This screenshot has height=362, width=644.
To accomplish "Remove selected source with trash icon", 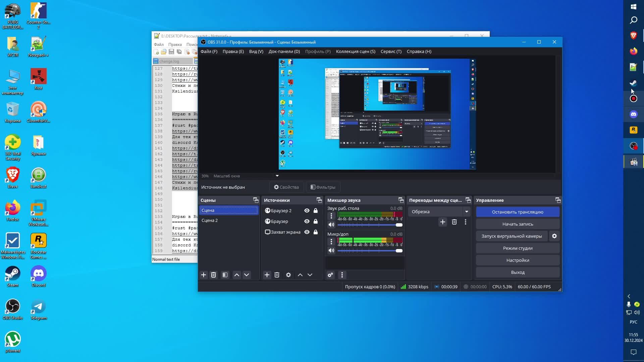I will (x=277, y=275).
